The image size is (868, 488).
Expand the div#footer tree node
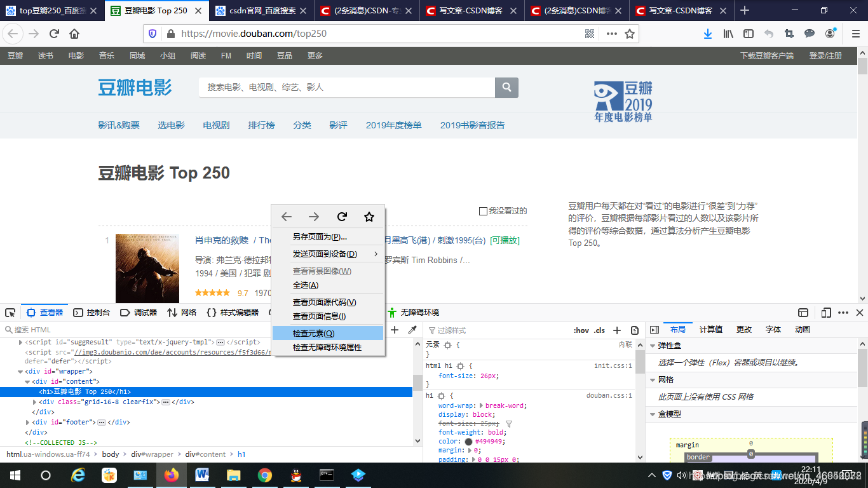(x=27, y=423)
